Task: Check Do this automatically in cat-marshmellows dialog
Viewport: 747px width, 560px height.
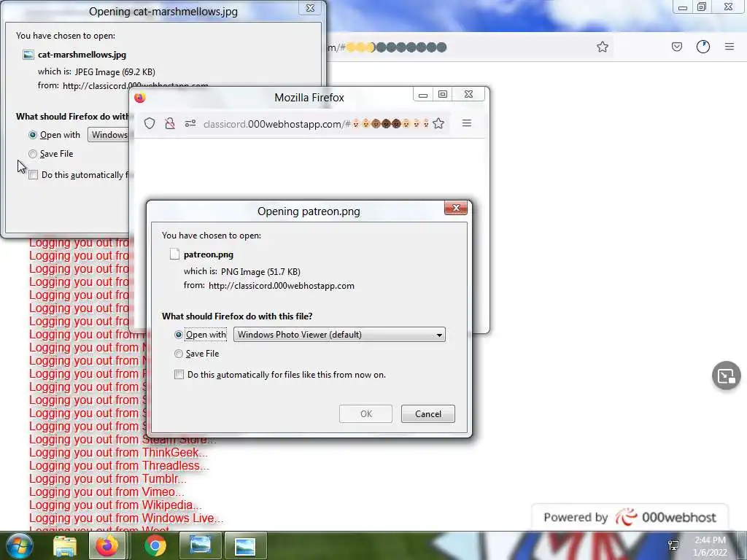Action: pos(34,175)
